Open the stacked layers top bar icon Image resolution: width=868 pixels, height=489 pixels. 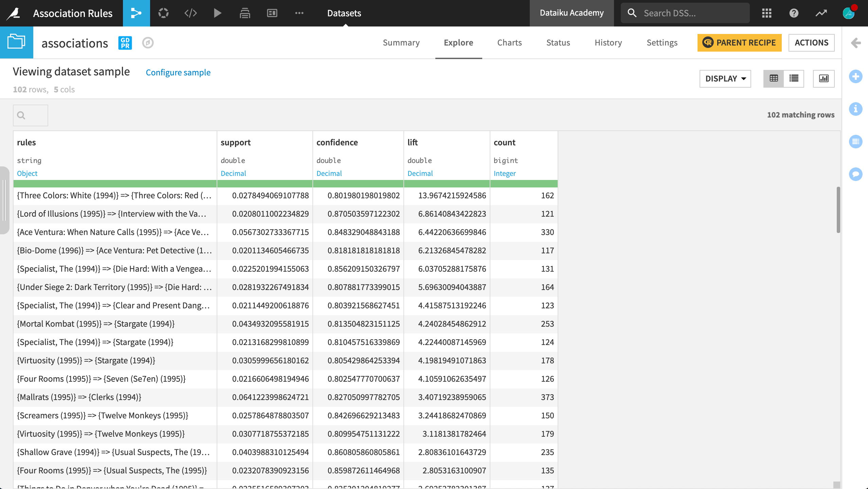click(245, 13)
